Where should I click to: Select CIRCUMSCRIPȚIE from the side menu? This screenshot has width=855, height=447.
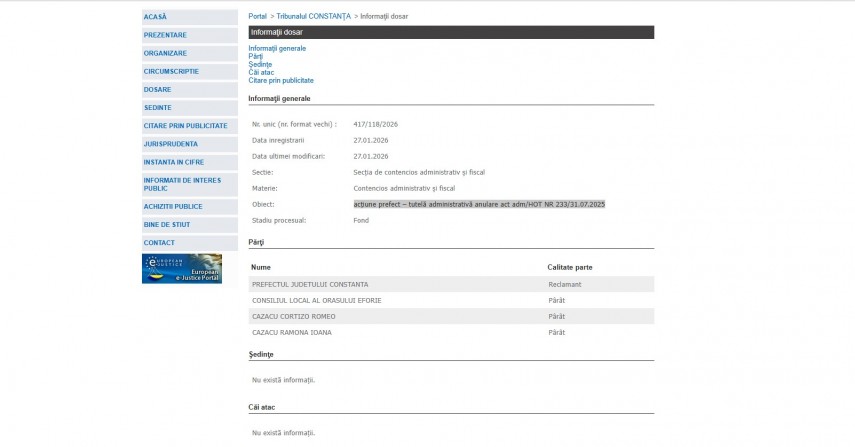click(x=171, y=71)
